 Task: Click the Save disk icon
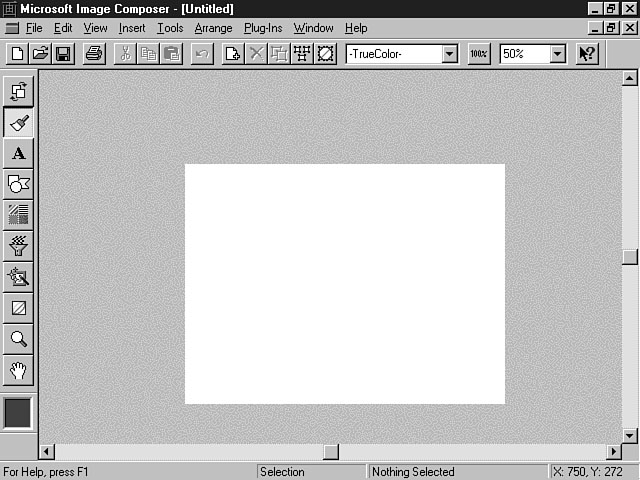point(62,54)
